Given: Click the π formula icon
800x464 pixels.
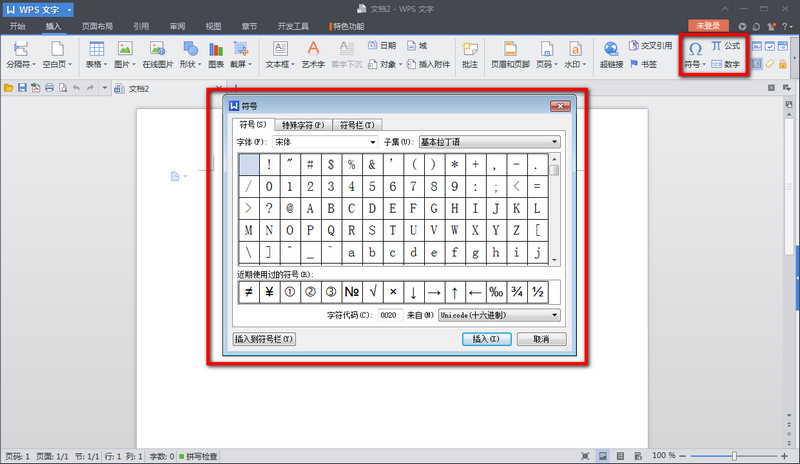Looking at the screenshot, I should tap(717, 46).
